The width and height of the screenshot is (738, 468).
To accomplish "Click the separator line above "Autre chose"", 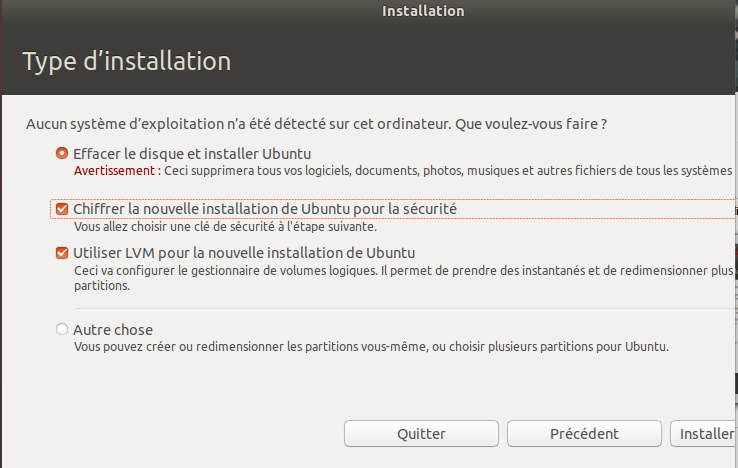I will tap(400, 309).
